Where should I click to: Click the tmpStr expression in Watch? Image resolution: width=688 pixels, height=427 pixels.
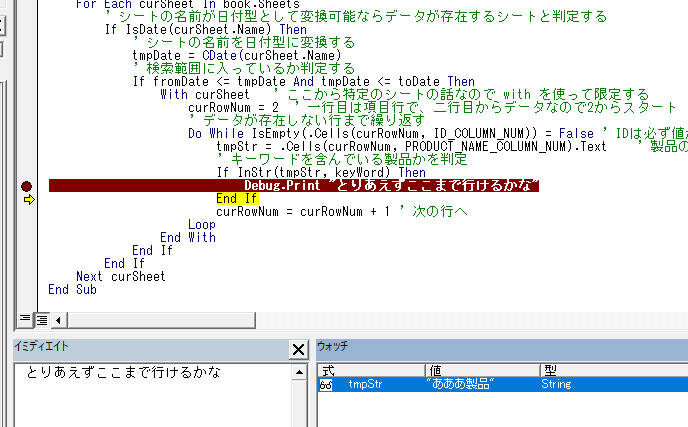365,384
